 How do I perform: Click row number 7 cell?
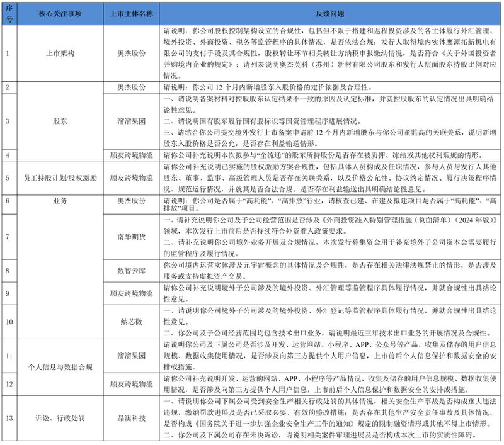click(9, 237)
